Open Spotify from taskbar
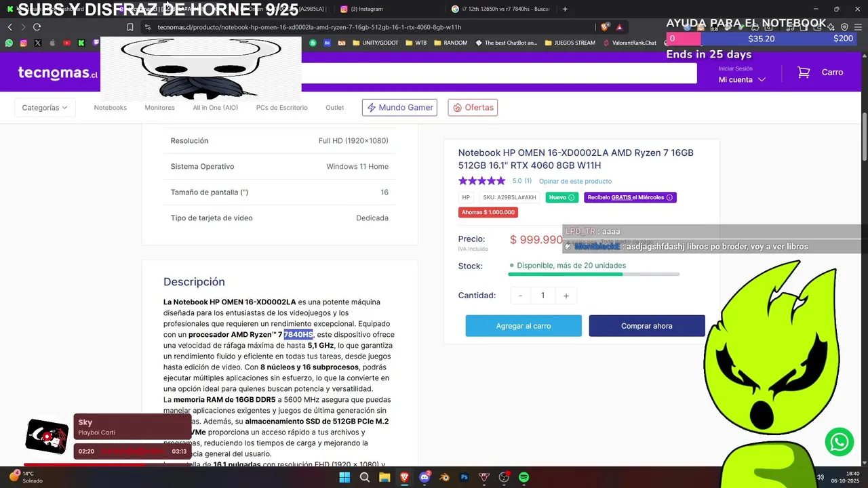Screen dimensions: 868x488 click(524, 477)
